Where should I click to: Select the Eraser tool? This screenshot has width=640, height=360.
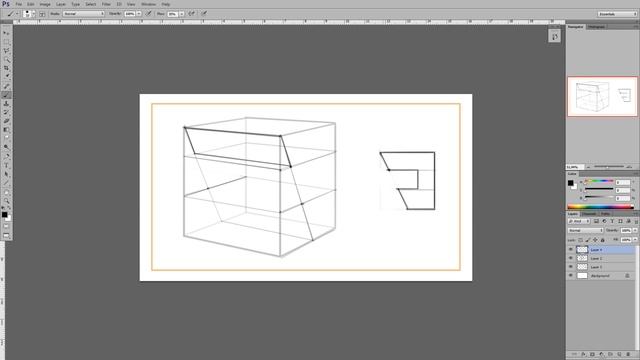click(6, 121)
